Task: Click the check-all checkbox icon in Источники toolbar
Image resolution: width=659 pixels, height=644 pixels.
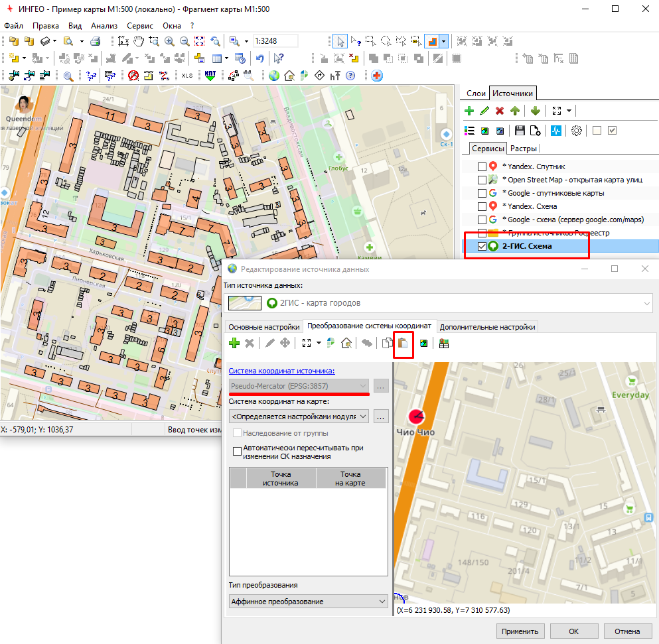Action: tap(612, 131)
